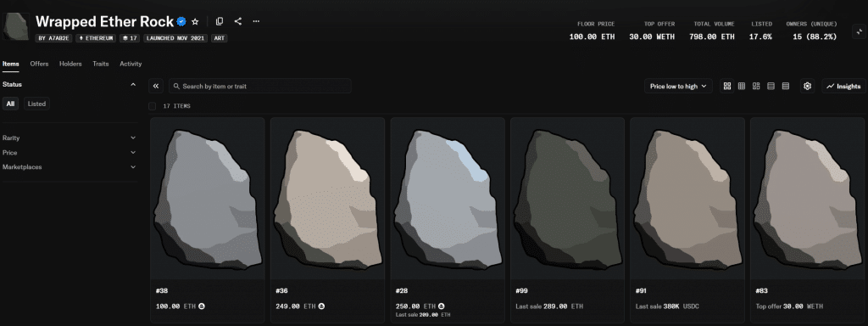Open the three-dot more options menu
The image size is (868, 326).
tap(256, 21)
